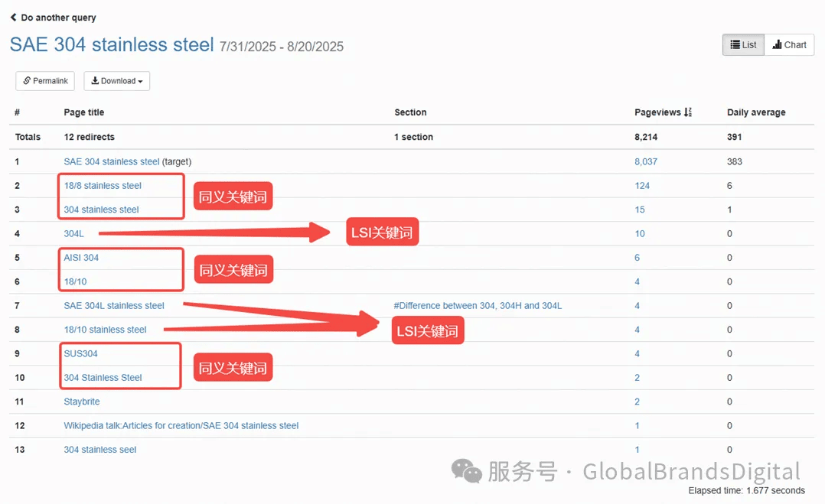This screenshot has width=825, height=504.
Task: Open misspelled 304 stainless seel link
Action: [100, 450]
